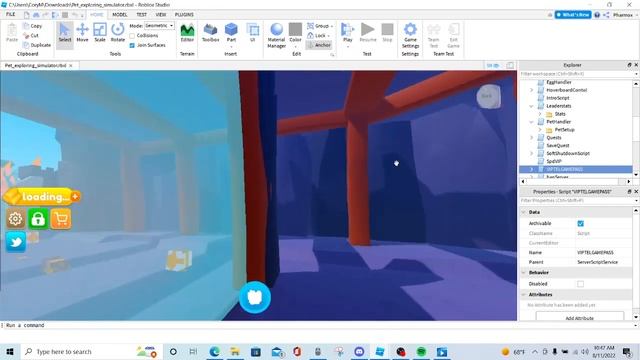Image resolution: width=640 pixels, height=360 pixels.
Task: Expand the HoverboardControl tree node
Action: coord(531,90)
